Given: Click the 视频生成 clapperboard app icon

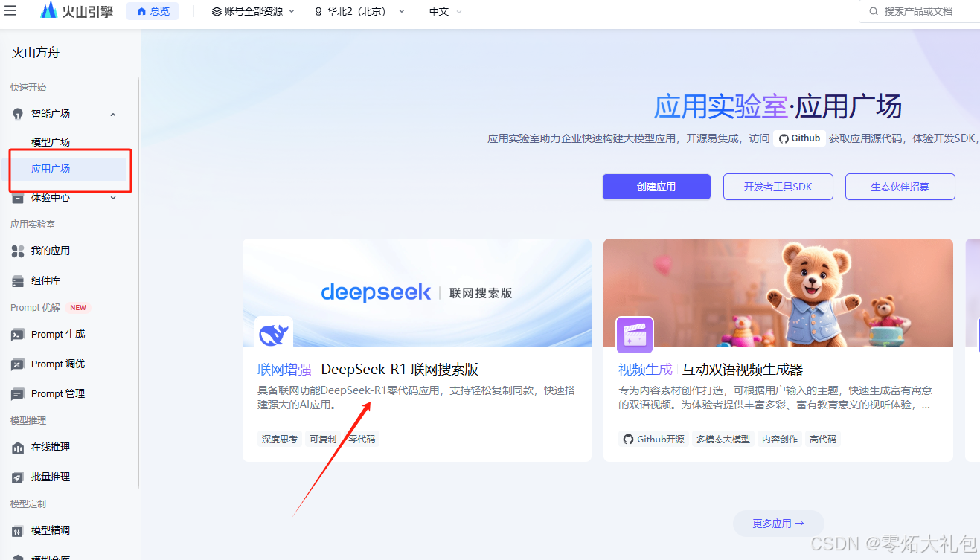Looking at the screenshot, I should click(x=635, y=335).
